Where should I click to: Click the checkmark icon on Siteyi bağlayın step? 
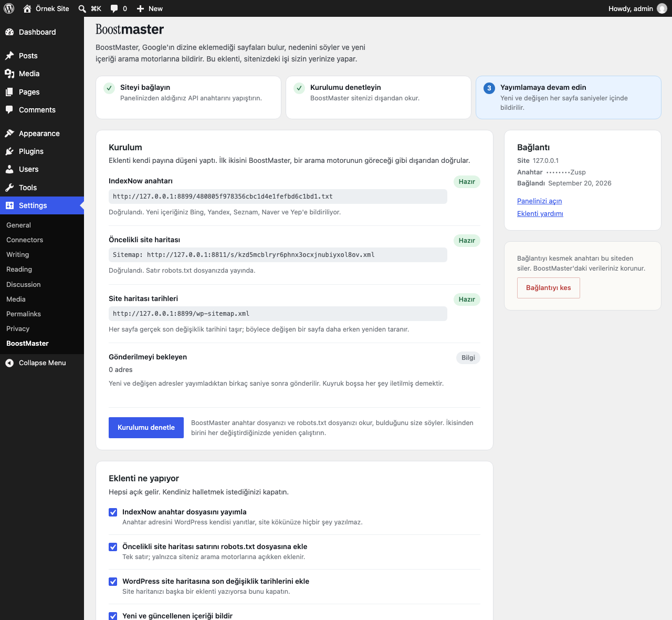[x=109, y=88]
